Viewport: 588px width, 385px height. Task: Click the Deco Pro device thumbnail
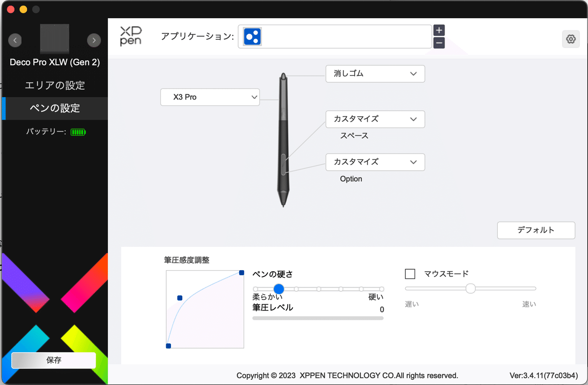pos(54,39)
